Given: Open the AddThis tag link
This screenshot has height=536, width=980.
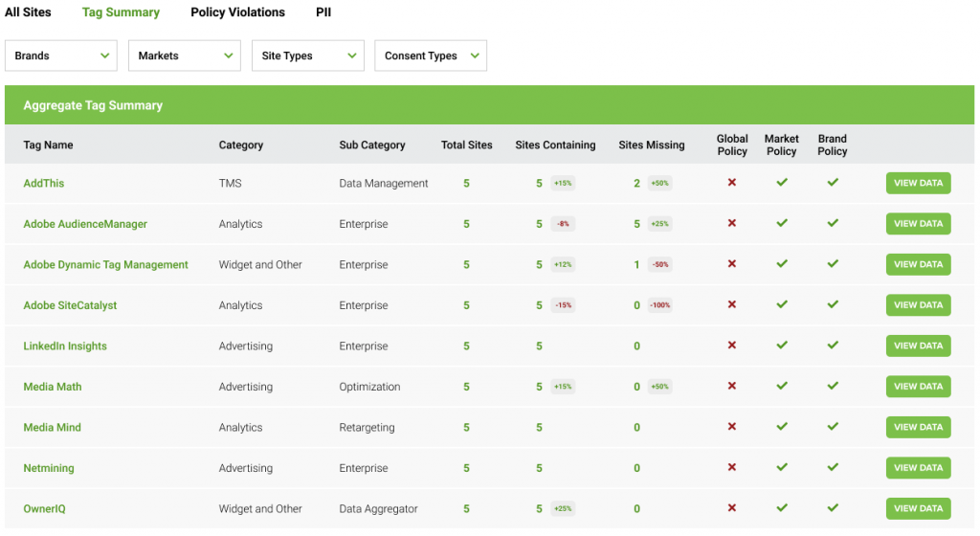Looking at the screenshot, I should 44,183.
